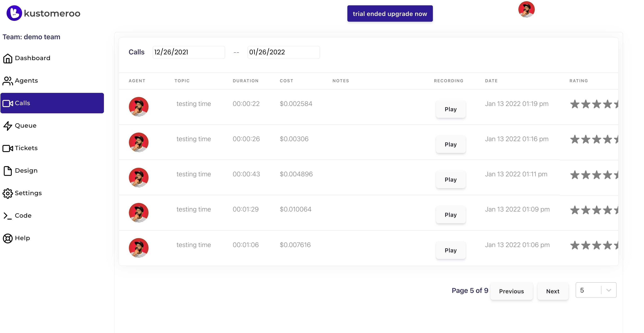Image resolution: width=644 pixels, height=333 pixels.
Task: Click the Code terminal prompt icon
Action: click(8, 216)
